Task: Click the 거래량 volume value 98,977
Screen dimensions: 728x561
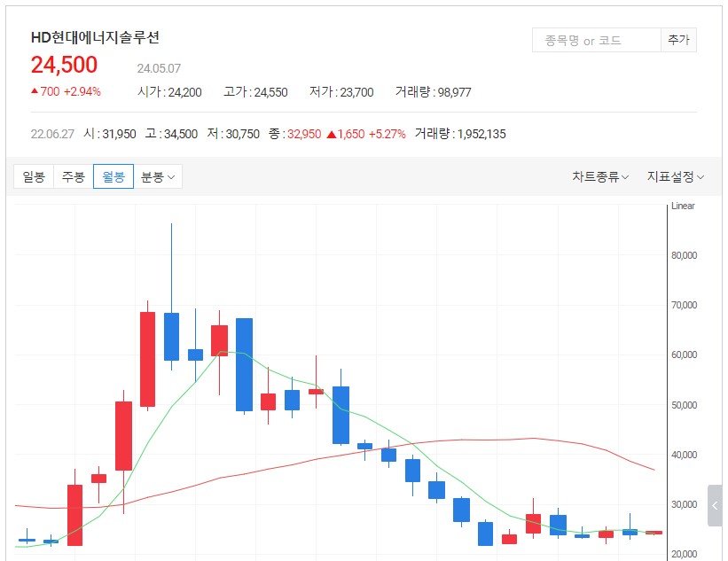Action: [x=454, y=92]
